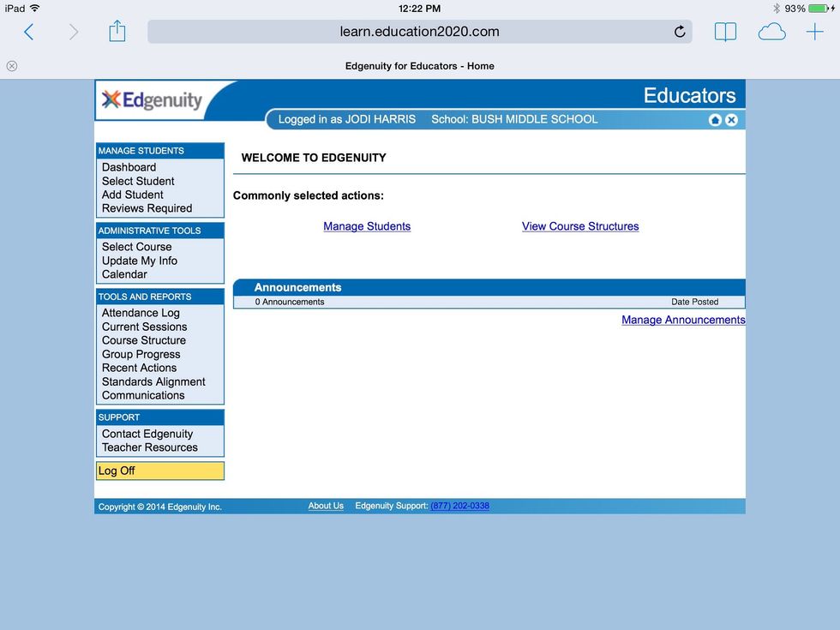Reload the page with the refresh icon
Image resolution: width=840 pixels, height=630 pixels.
(679, 33)
